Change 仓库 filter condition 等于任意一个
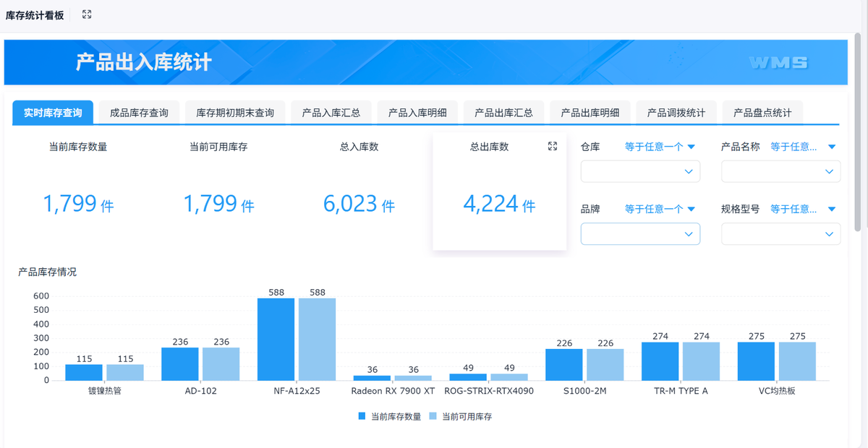Image resolution: width=868 pixels, height=448 pixels. [x=659, y=147]
